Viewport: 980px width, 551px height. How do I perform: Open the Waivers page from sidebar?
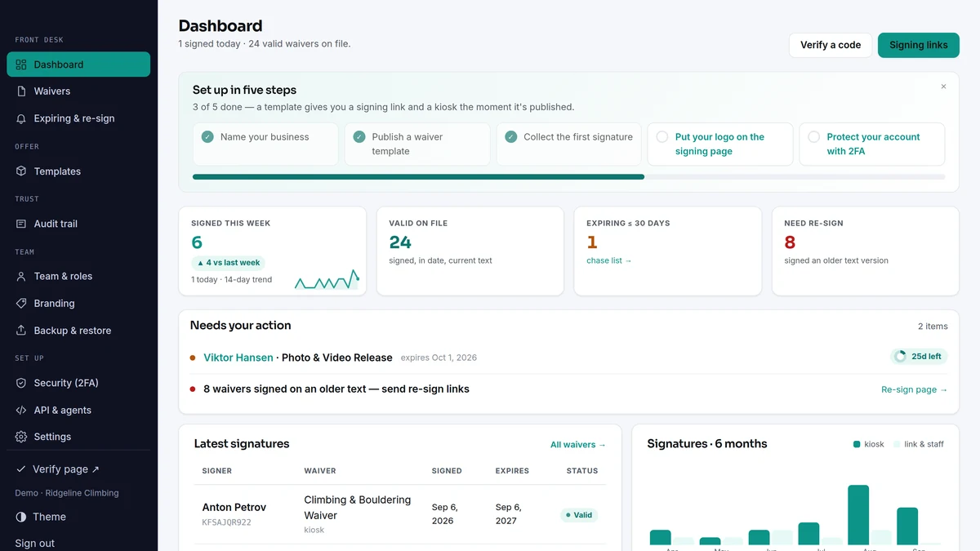pos(78,91)
